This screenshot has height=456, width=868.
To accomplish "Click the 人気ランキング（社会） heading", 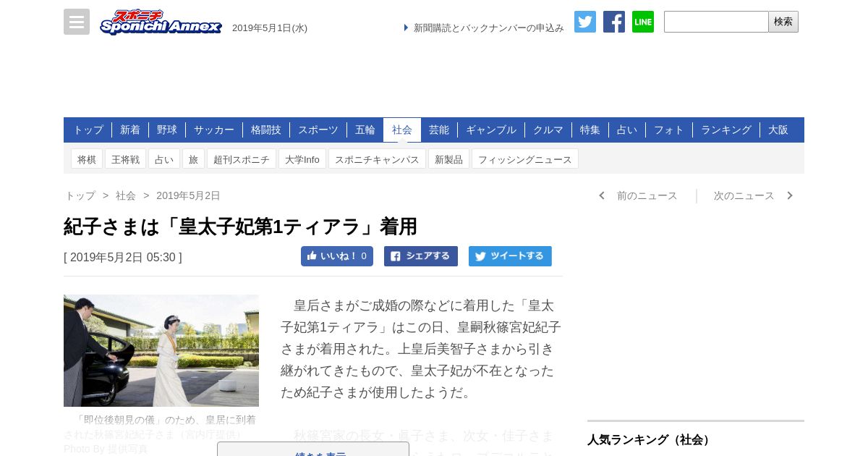I will click(650, 439).
